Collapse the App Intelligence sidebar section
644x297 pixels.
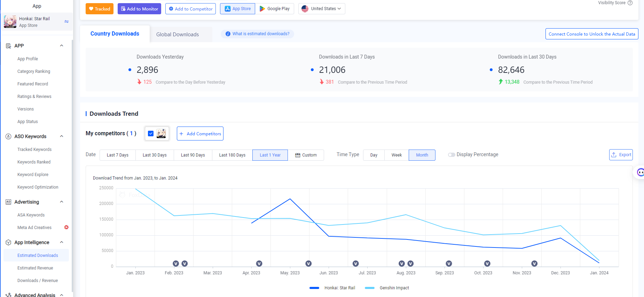point(62,242)
